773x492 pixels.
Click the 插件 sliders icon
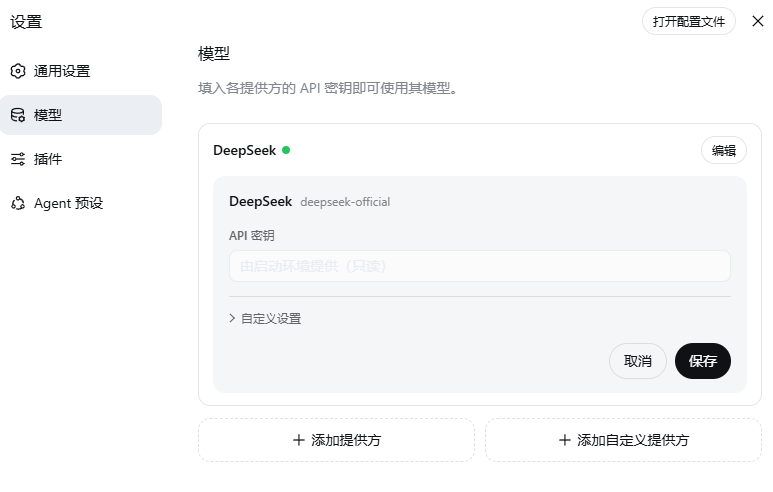click(x=18, y=159)
